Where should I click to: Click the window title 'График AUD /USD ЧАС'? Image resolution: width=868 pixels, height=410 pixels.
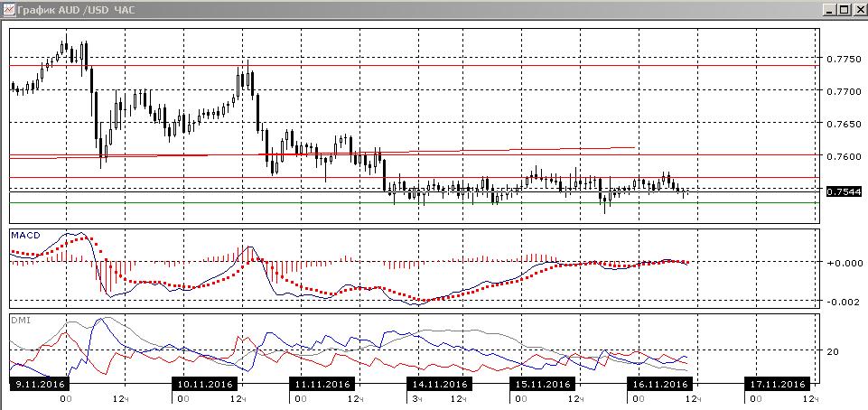click(75, 10)
